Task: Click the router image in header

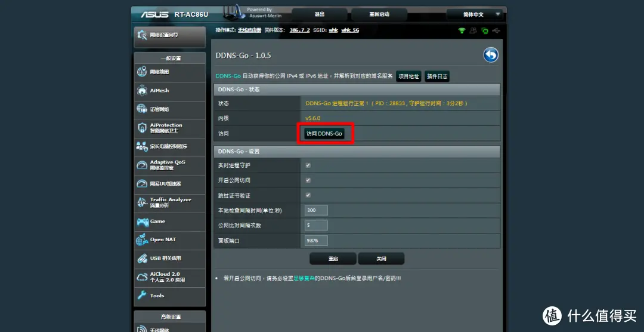Action: [234, 13]
